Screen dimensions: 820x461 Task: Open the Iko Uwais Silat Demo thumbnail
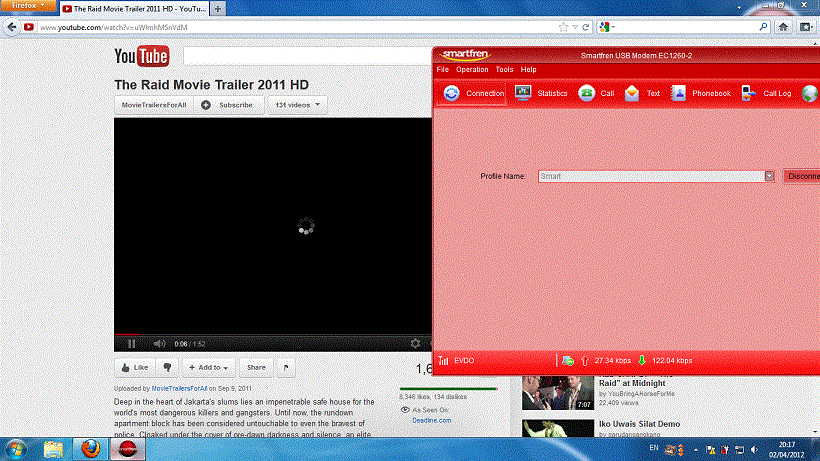[x=557, y=429]
